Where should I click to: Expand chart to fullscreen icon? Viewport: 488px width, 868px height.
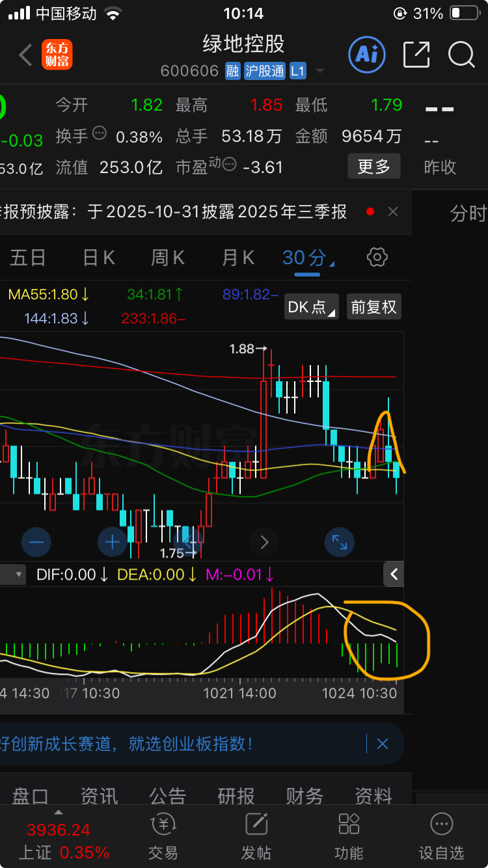pos(340,541)
